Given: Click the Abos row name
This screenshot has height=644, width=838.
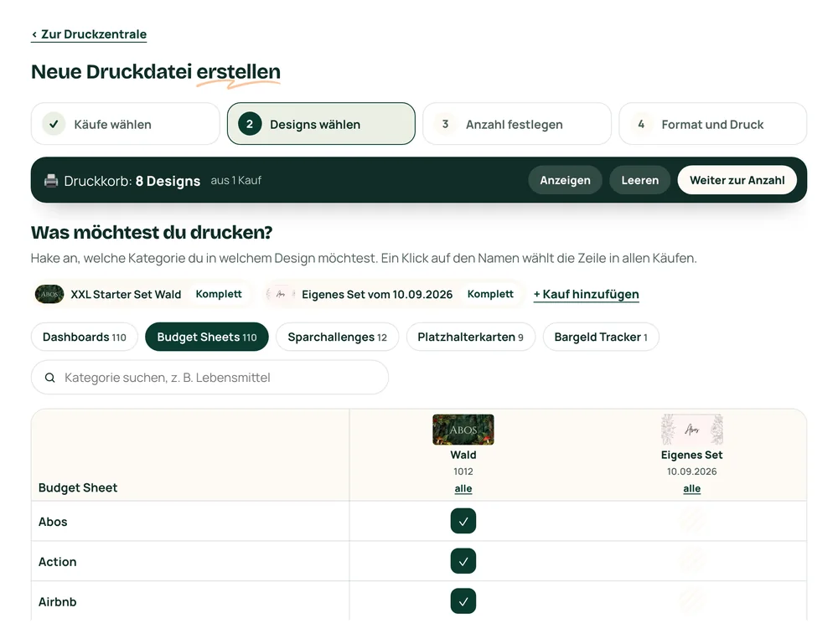Looking at the screenshot, I should click(53, 522).
